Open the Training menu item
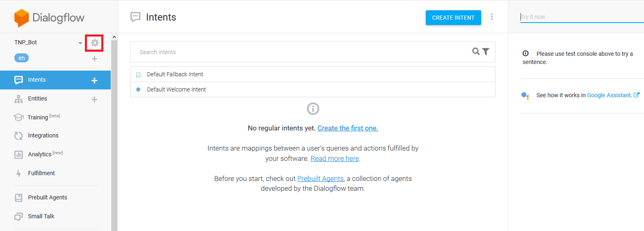Image resolution: width=644 pixels, height=231 pixels. (38, 117)
